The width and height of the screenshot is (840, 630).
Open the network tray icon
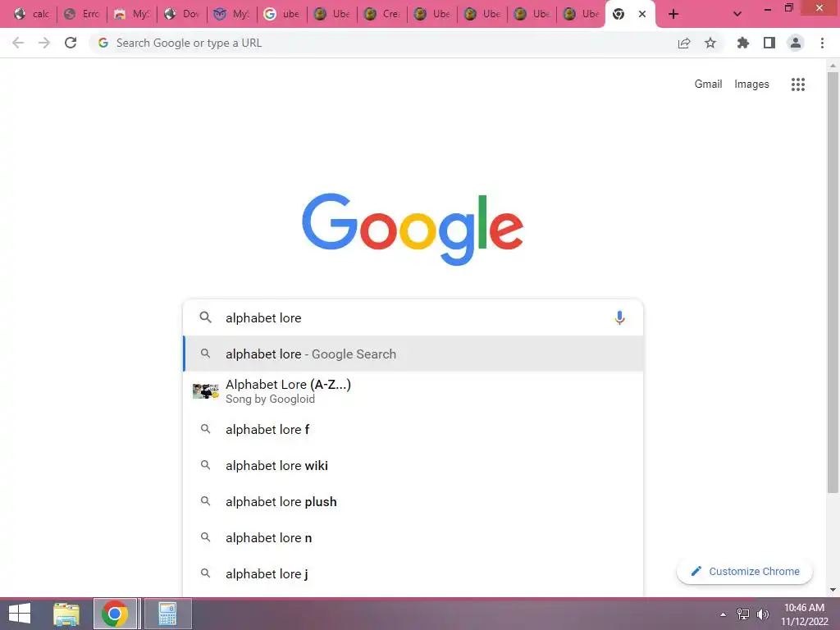743,614
